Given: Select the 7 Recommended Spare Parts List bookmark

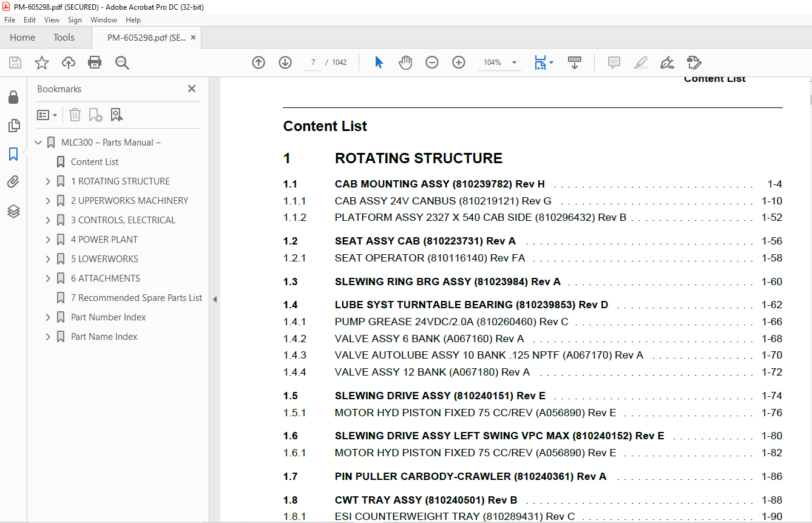Looking at the screenshot, I should (x=137, y=298).
